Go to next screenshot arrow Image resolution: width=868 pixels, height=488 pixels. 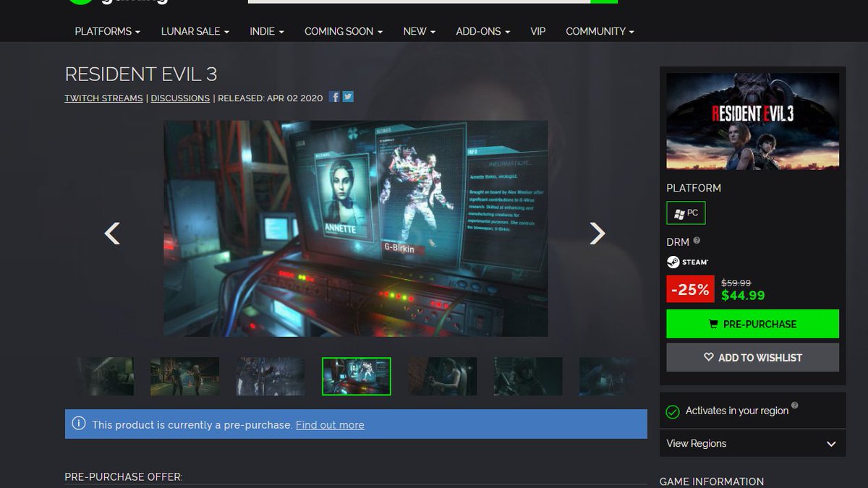tap(597, 233)
